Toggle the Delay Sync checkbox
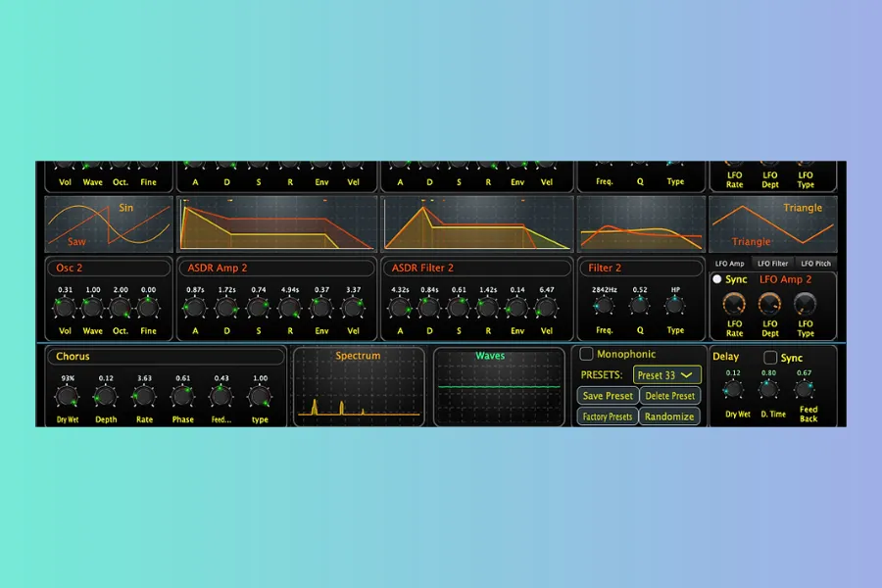 point(769,358)
